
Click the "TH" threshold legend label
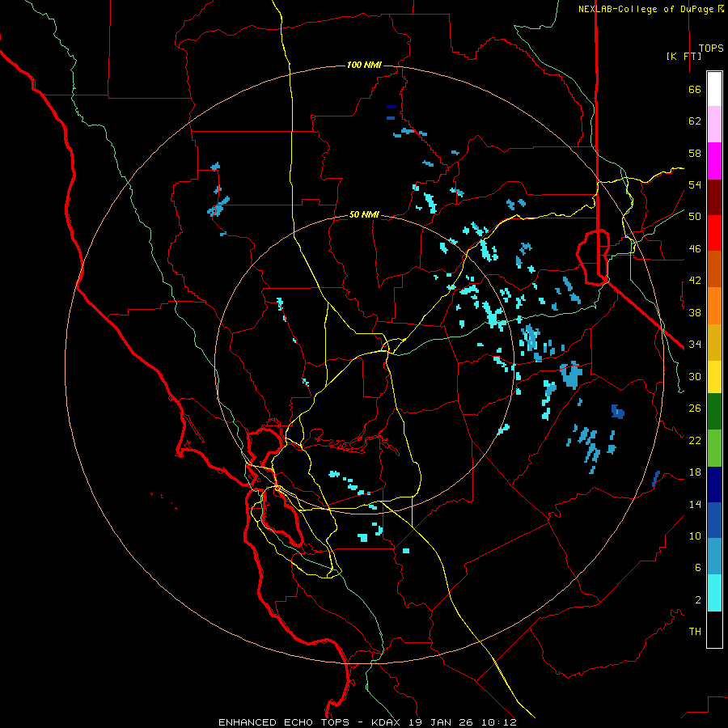695,632
